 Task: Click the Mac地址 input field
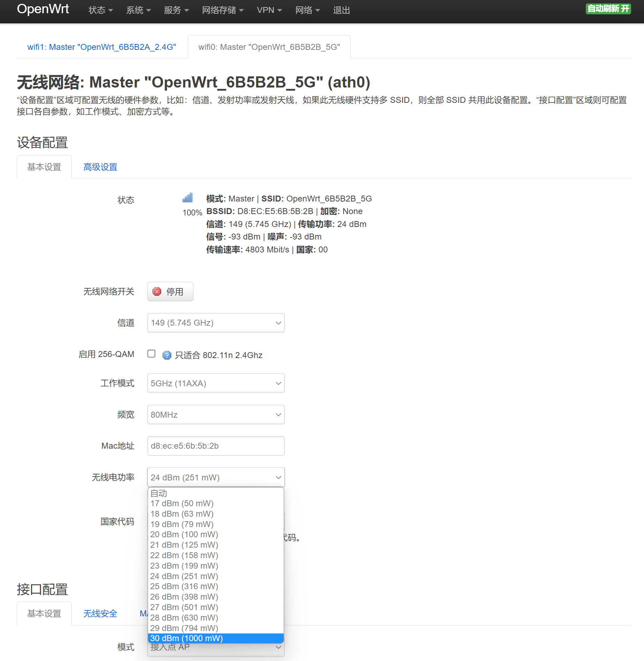[216, 446]
